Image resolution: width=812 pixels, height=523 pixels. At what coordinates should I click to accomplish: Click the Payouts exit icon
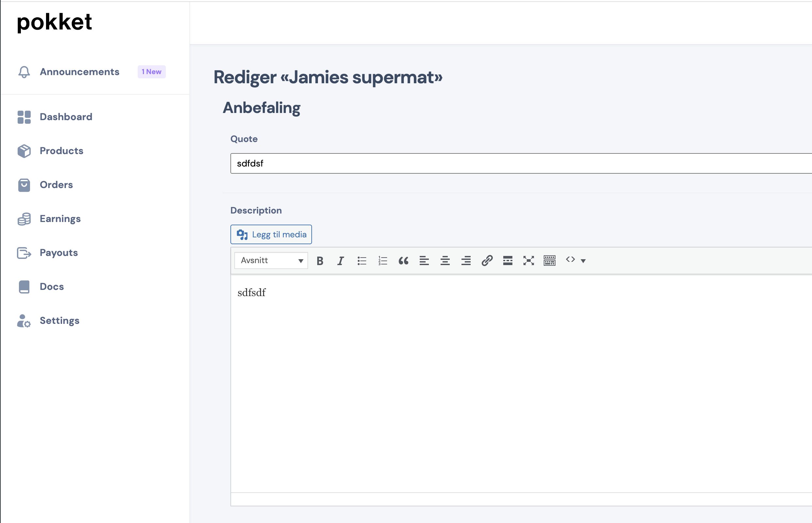(24, 253)
